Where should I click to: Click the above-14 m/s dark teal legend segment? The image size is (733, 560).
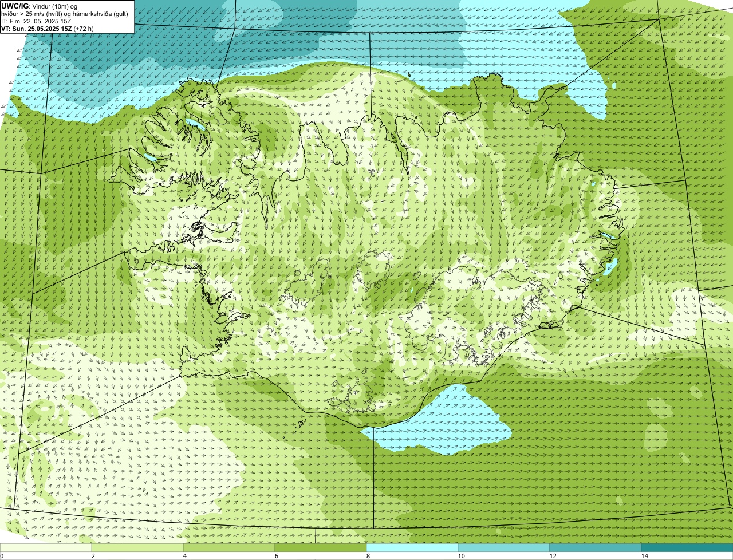point(687,547)
